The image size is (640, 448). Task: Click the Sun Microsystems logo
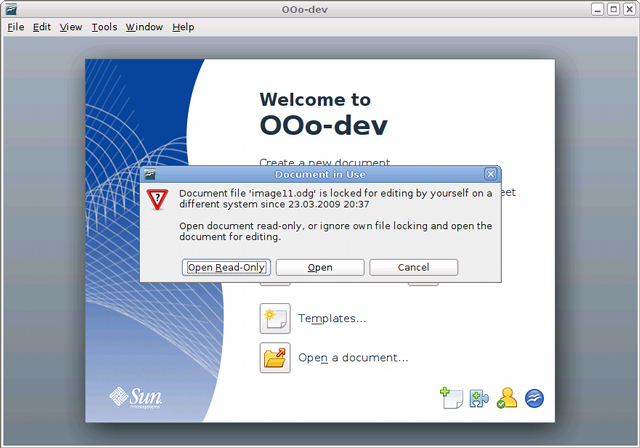click(135, 398)
